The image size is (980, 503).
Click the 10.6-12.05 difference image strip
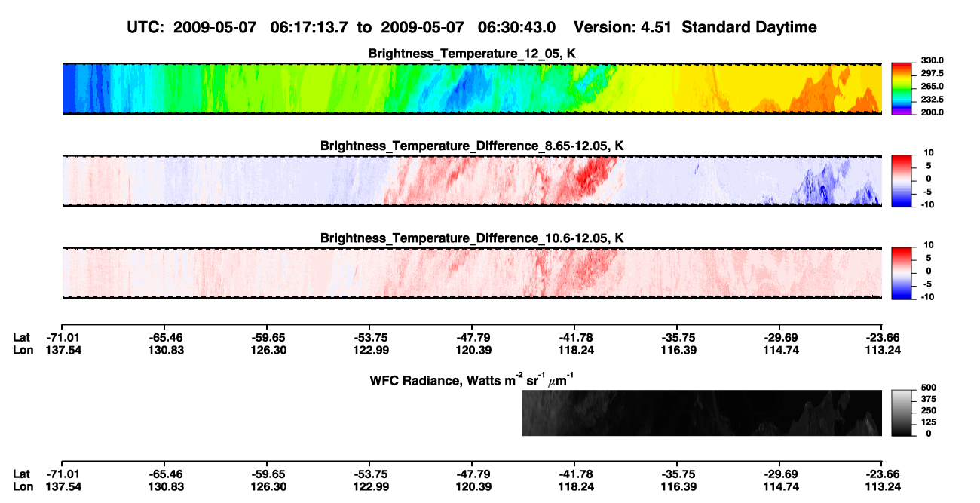tap(472, 273)
